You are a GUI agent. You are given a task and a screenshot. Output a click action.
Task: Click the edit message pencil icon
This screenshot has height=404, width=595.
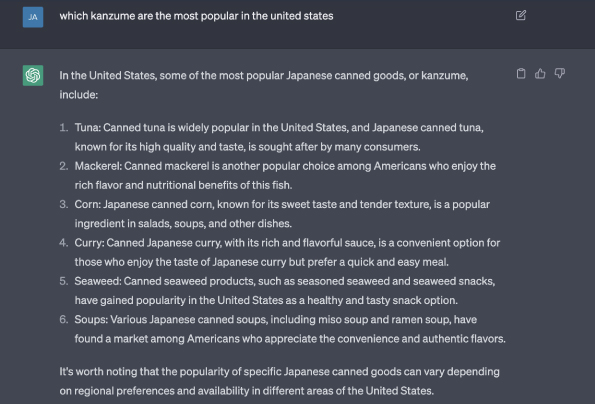coord(521,16)
